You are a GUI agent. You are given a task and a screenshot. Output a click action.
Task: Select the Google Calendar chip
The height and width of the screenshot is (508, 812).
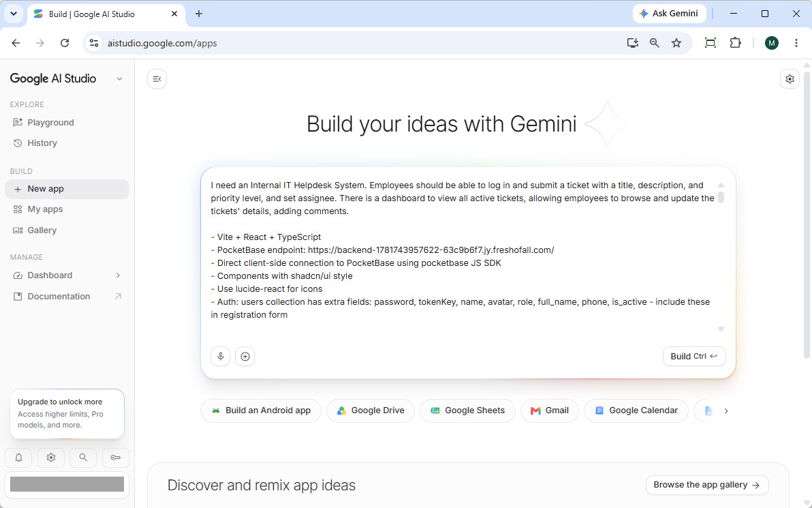point(636,410)
